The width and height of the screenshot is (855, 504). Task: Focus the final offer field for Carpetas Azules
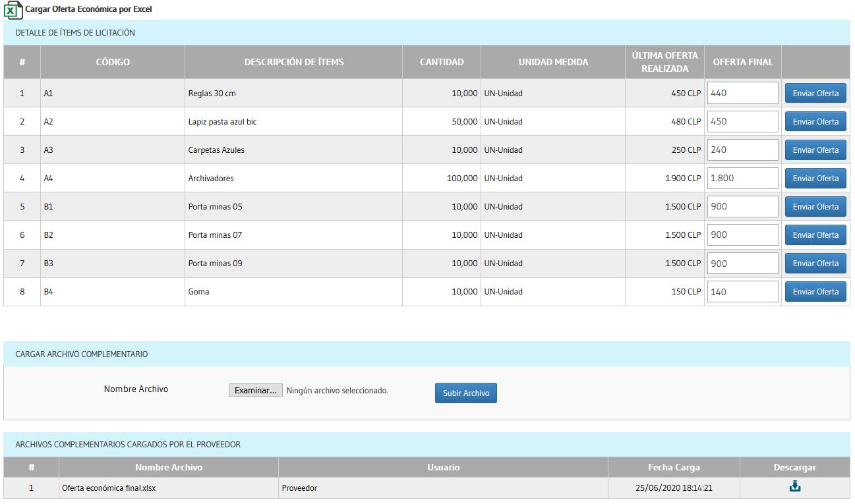coord(743,150)
